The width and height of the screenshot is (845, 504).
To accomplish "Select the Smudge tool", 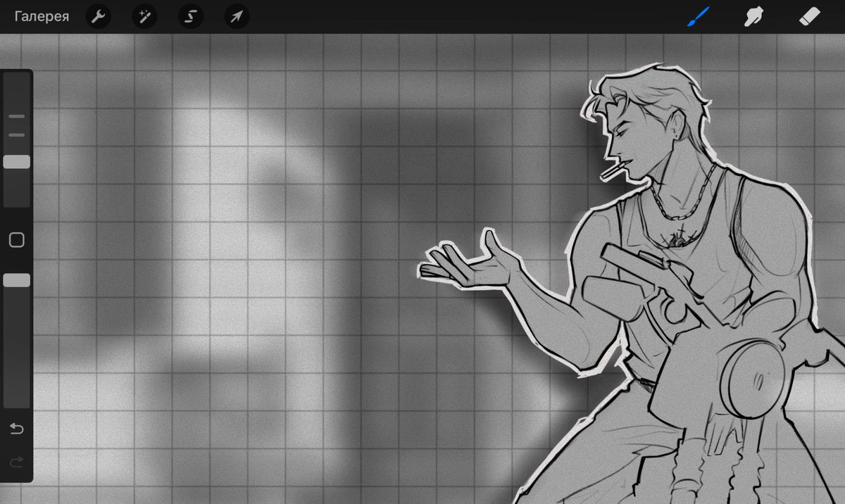I will (x=755, y=16).
